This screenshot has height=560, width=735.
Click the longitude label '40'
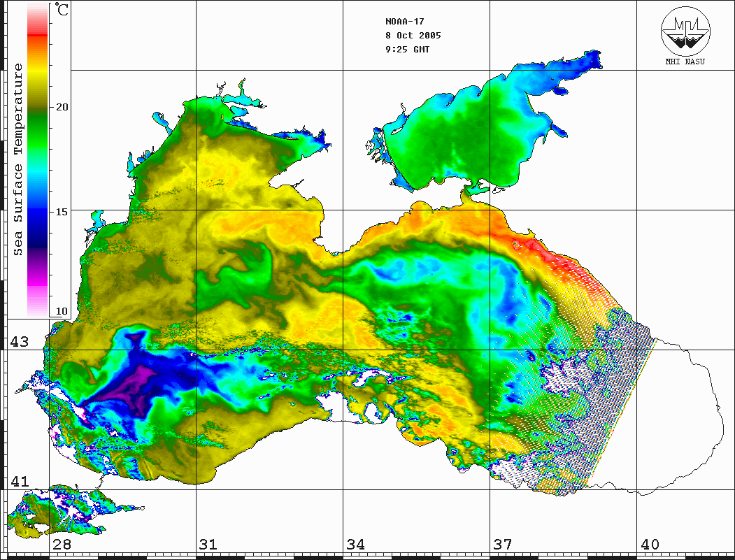650,545
